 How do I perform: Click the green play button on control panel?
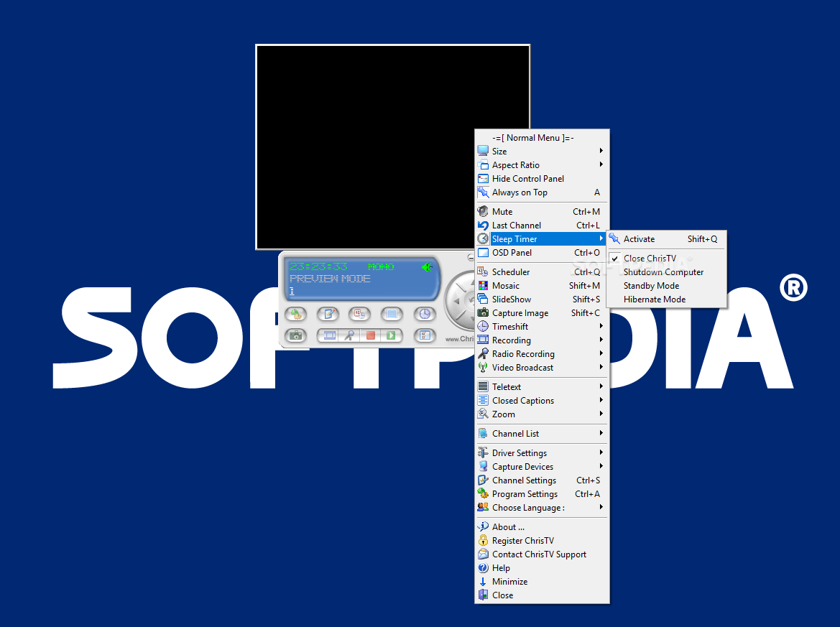(x=391, y=335)
